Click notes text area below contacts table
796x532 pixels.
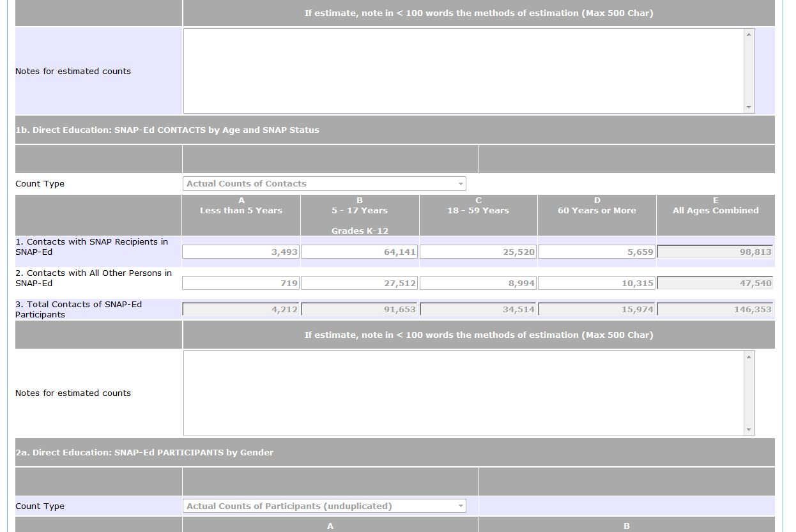[x=464, y=393]
